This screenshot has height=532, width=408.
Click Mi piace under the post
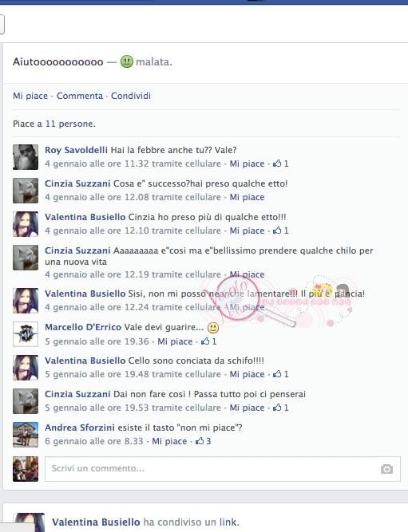tap(30, 96)
